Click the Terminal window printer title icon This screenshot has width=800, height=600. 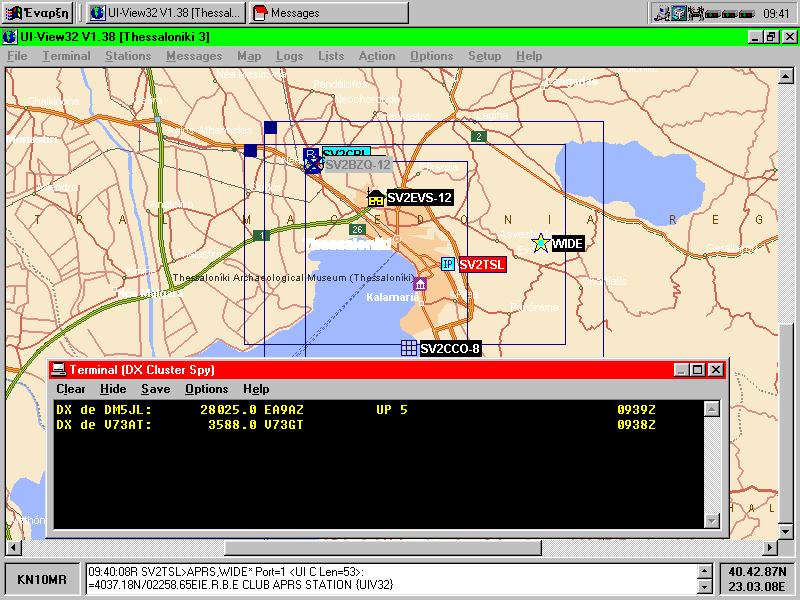click(x=59, y=369)
